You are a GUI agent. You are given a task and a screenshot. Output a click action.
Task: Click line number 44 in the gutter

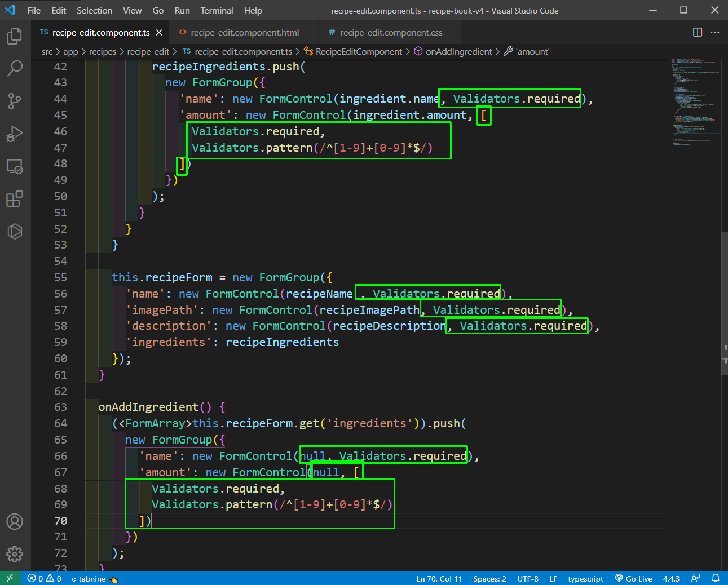click(60, 99)
